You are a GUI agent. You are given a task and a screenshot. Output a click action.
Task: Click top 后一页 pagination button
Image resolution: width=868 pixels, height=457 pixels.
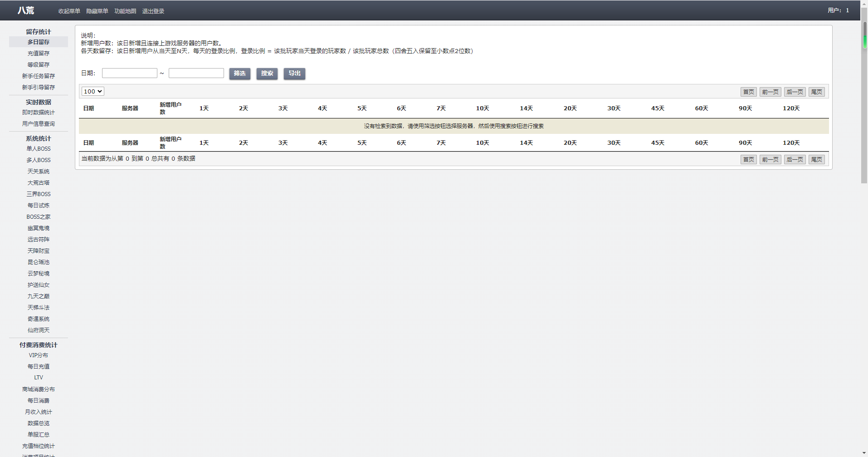click(x=795, y=92)
